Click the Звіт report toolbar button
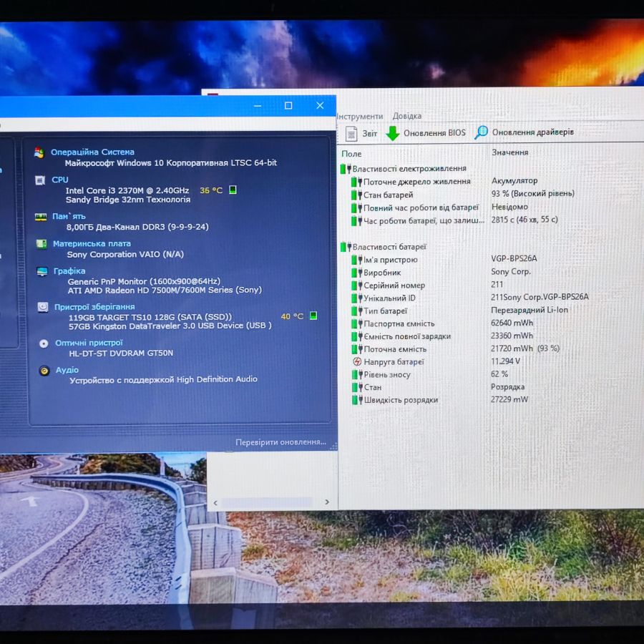644x644 pixels. click(361, 134)
